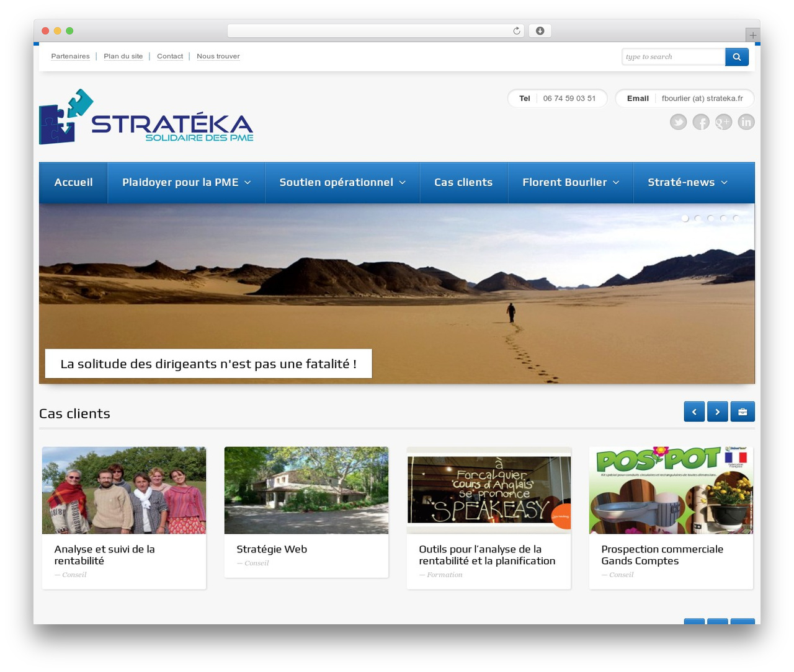Click the browser address bar
Screen dimensions: 794x672
coord(376,31)
